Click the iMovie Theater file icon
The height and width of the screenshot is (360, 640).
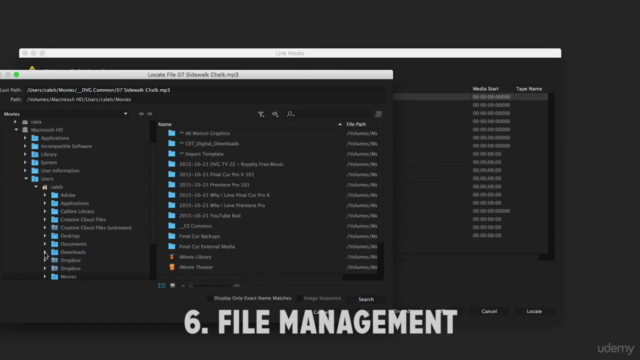click(x=172, y=267)
